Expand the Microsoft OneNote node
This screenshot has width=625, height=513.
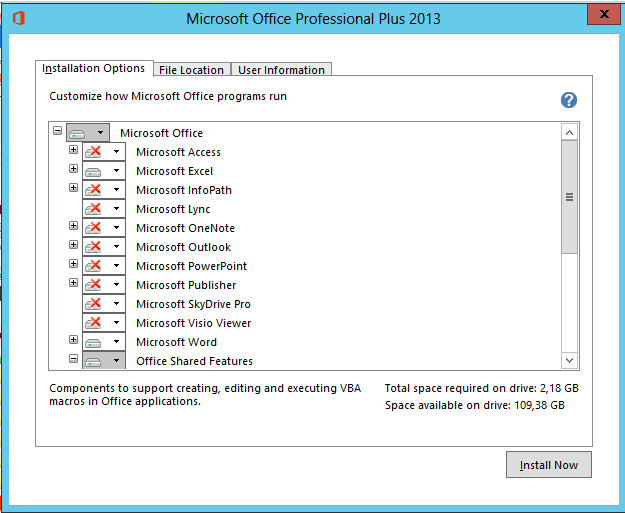tap(73, 226)
